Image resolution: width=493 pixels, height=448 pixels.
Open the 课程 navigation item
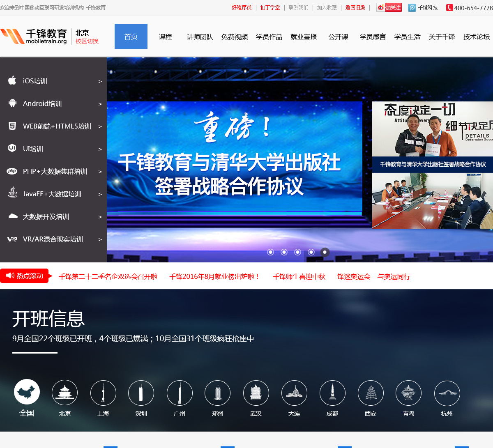point(166,37)
